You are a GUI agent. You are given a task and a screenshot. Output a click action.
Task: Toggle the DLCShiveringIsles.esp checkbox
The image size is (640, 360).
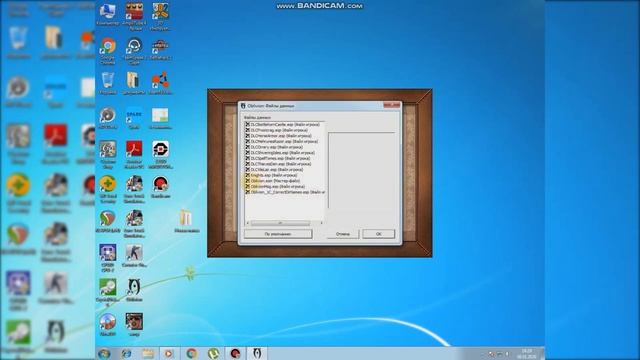[x=247, y=152]
